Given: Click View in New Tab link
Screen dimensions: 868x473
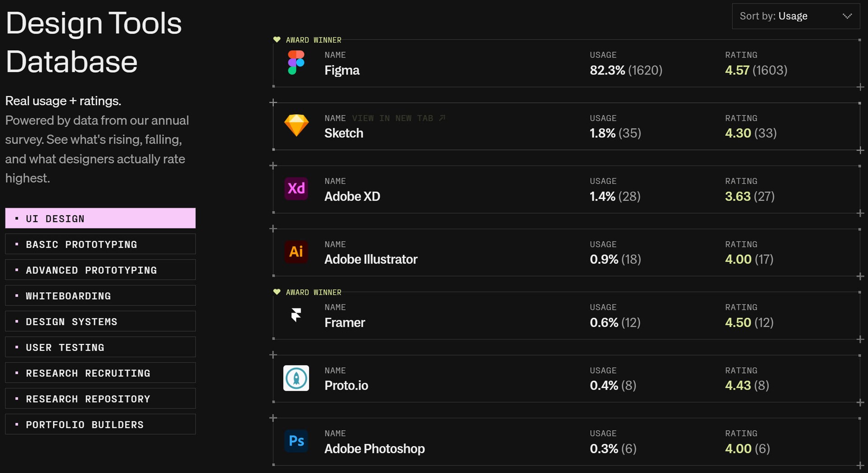Looking at the screenshot, I should tap(399, 118).
